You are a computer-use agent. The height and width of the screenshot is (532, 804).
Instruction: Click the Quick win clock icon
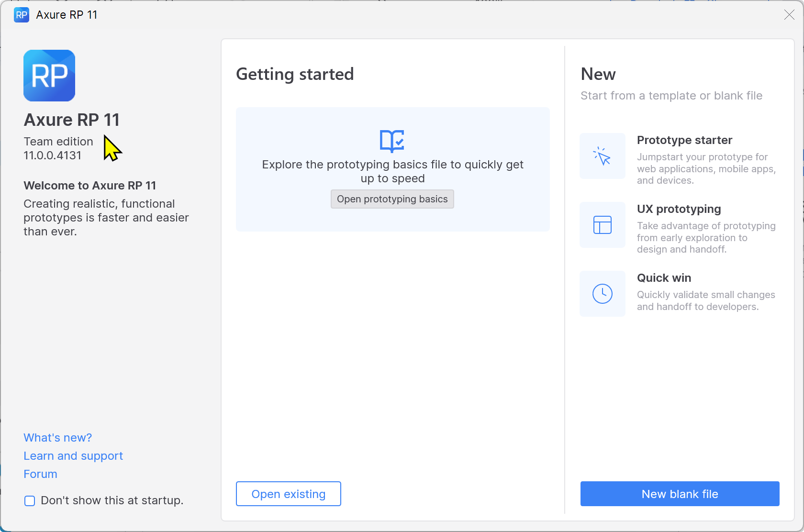tap(602, 294)
